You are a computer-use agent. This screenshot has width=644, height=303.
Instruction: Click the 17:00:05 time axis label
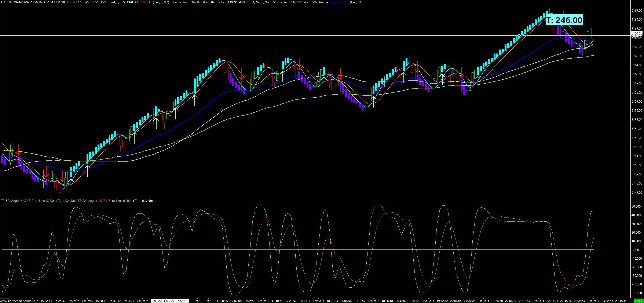(x=222, y=301)
